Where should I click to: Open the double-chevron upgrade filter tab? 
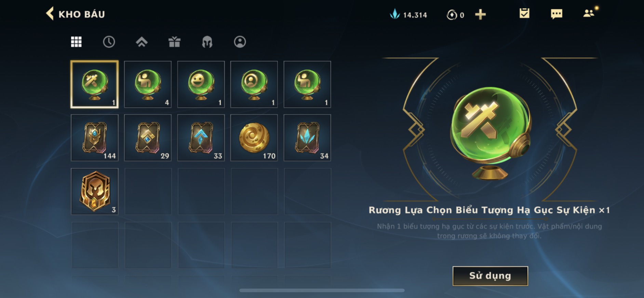(x=142, y=42)
